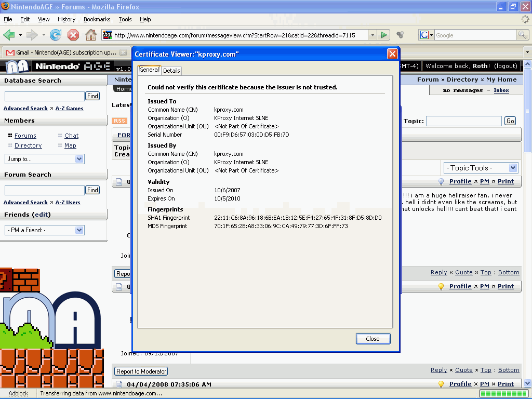Click the serial number 00:F9:D6:57:03:0D:D5:FB:7D
The height and width of the screenshot is (399, 532).
[x=251, y=135]
